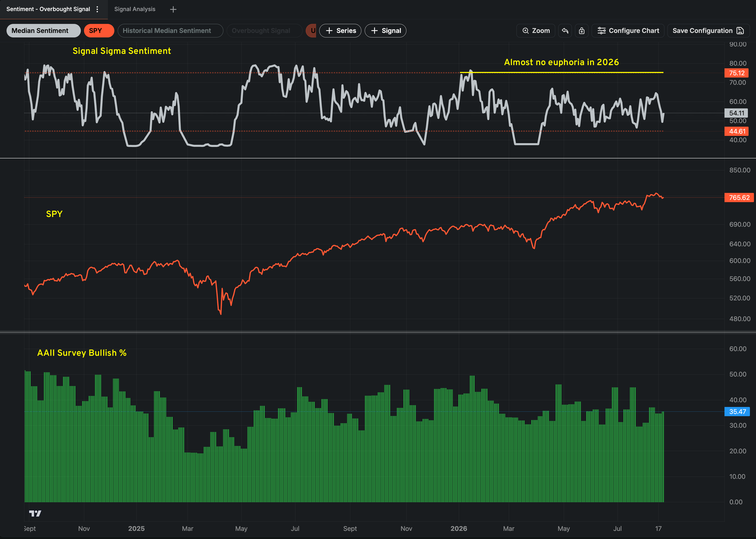Click the 44.61 lower threshold price label
756x539 pixels.
pos(736,131)
